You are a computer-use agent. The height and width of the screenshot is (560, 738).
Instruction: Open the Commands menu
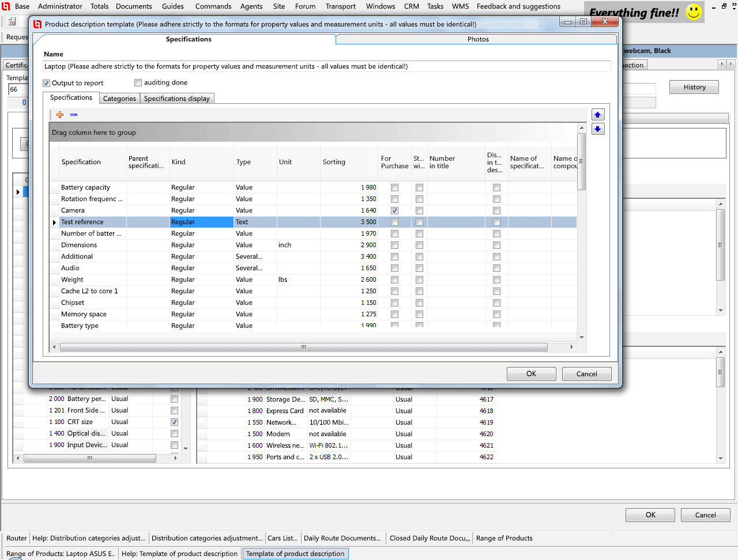pos(213,6)
